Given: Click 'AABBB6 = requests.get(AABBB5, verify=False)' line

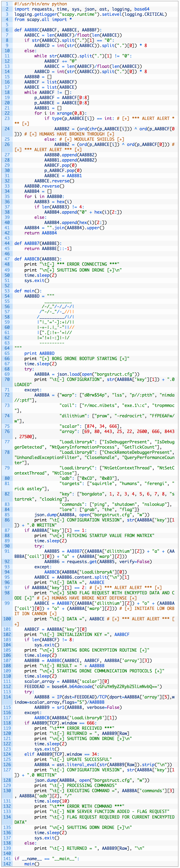Looking at the screenshot, I should tap(98, 561).
